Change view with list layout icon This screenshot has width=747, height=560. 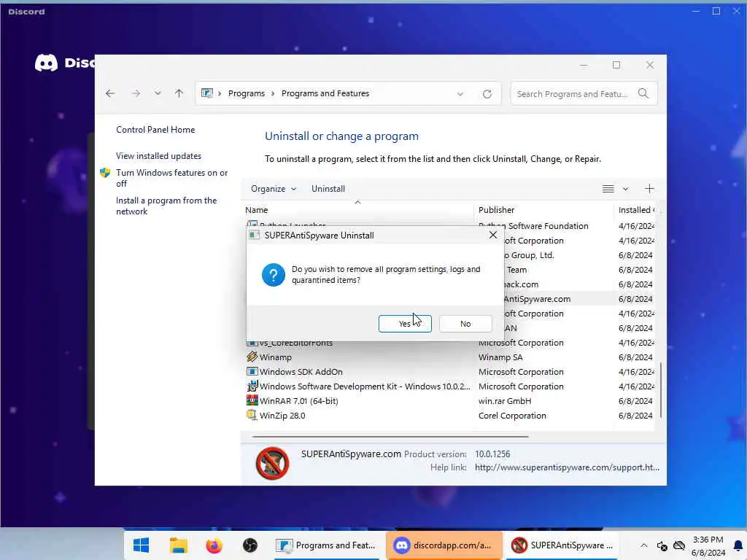[608, 189]
